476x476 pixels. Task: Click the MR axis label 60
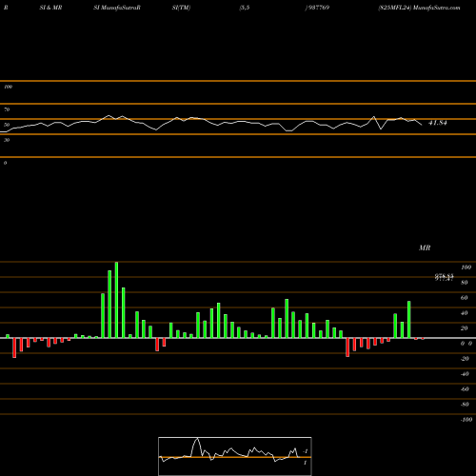465,298
